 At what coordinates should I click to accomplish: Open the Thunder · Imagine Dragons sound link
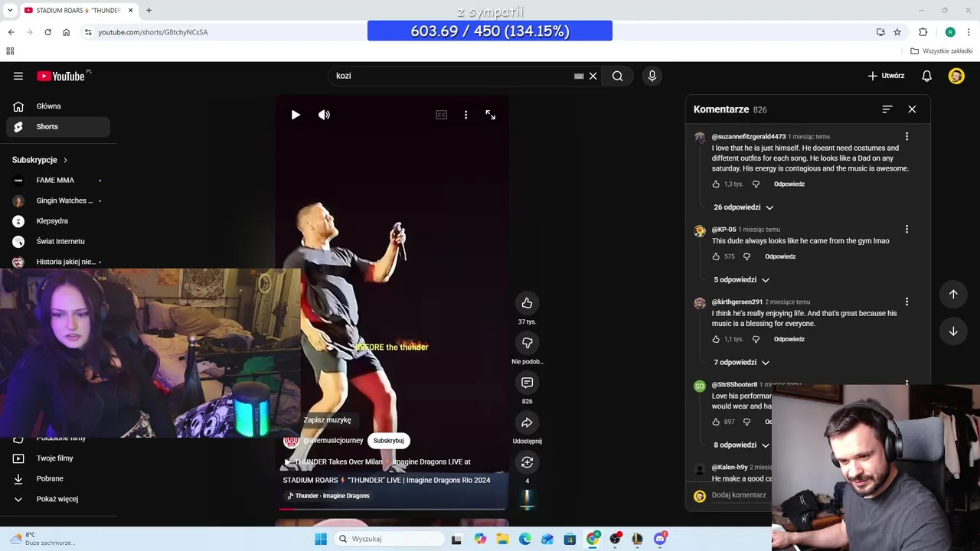(x=329, y=496)
